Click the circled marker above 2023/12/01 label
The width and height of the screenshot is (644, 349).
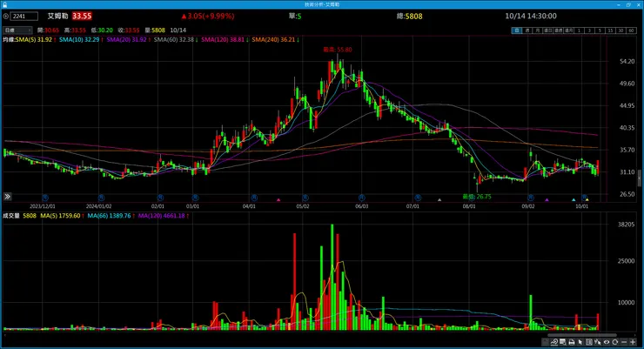point(45,198)
